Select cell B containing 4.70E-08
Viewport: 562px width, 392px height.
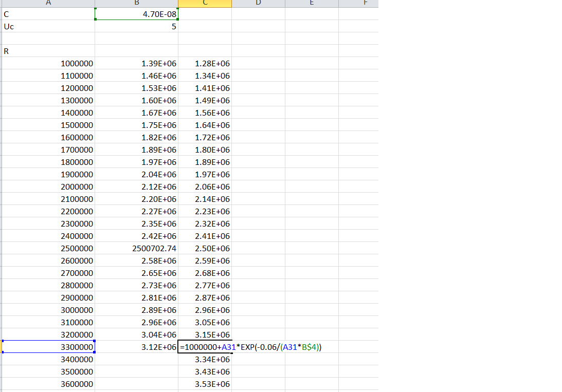click(x=137, y=14)
